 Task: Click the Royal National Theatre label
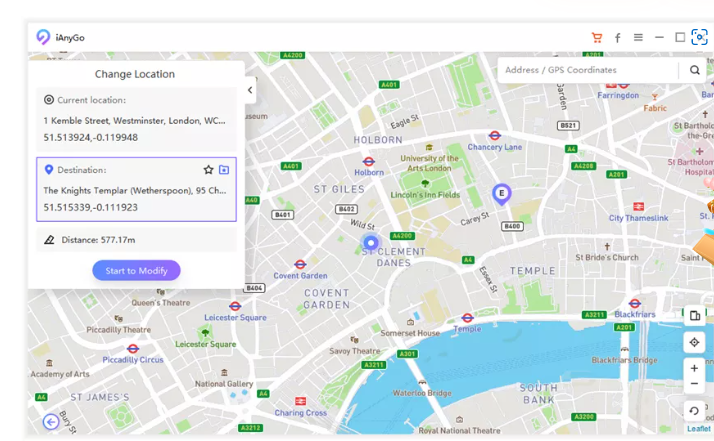pos(459,431)
